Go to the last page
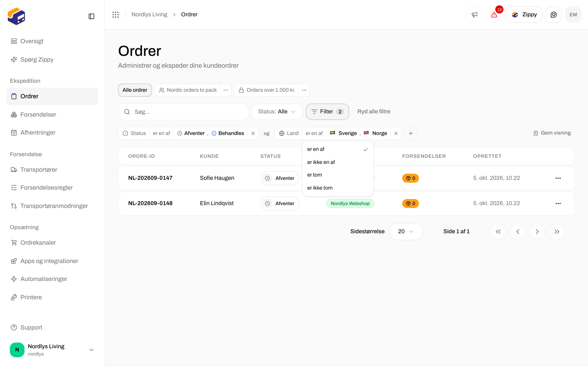This screenshot has height=367, width=588. pyautogui.click(x=557, y=232)
